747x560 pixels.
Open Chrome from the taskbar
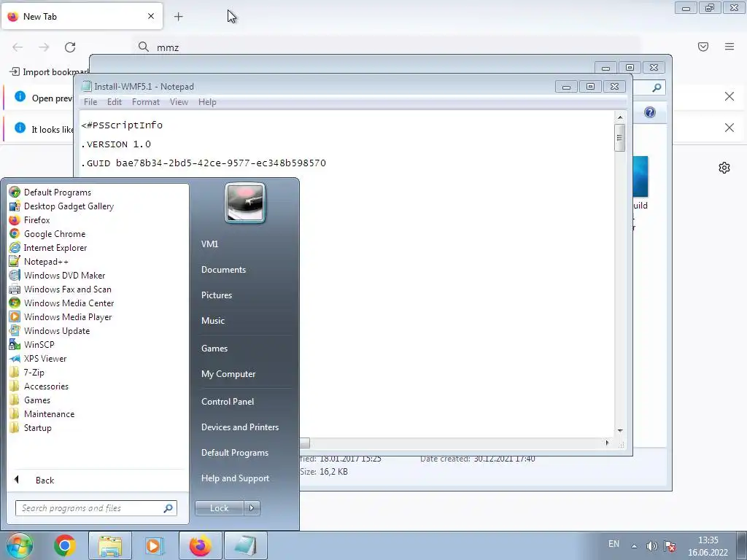65,545
